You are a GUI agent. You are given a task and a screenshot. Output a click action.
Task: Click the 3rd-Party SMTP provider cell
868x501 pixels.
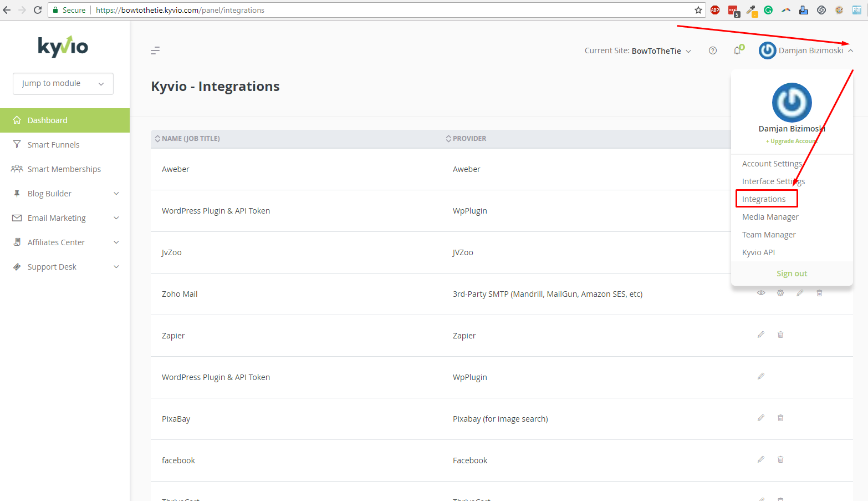click(548, 294)
